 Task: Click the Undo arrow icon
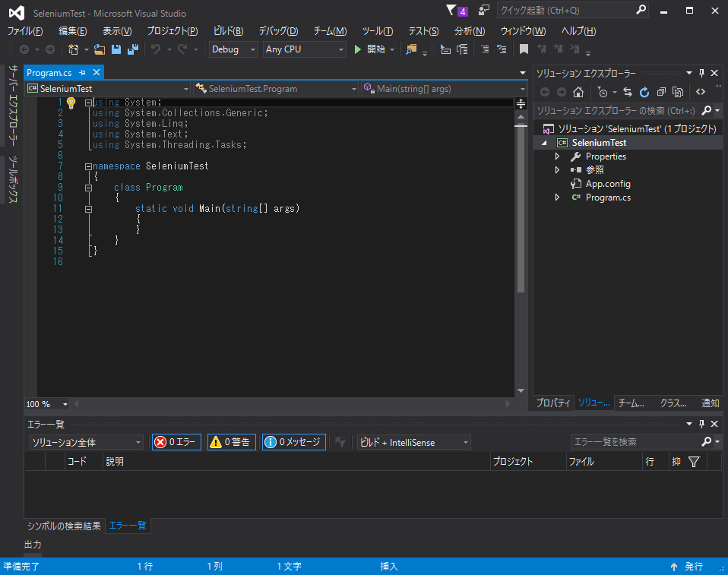(156, 49)
